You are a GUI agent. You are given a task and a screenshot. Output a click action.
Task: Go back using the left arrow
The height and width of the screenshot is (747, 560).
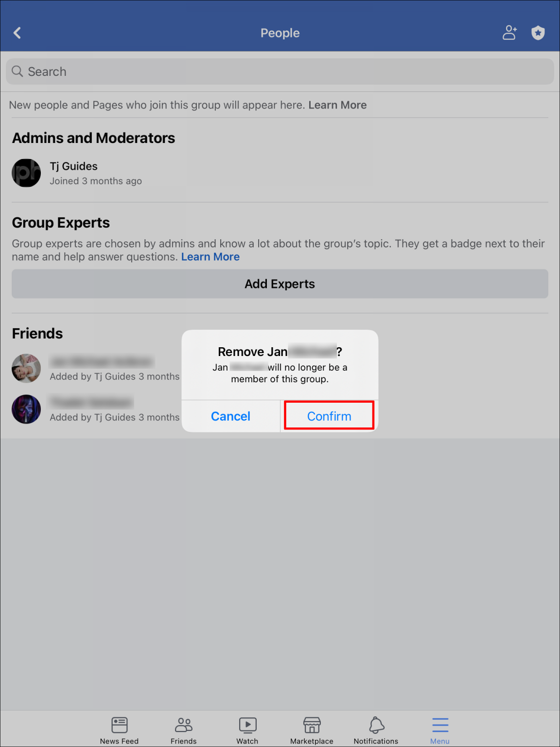tap(17, 33)
